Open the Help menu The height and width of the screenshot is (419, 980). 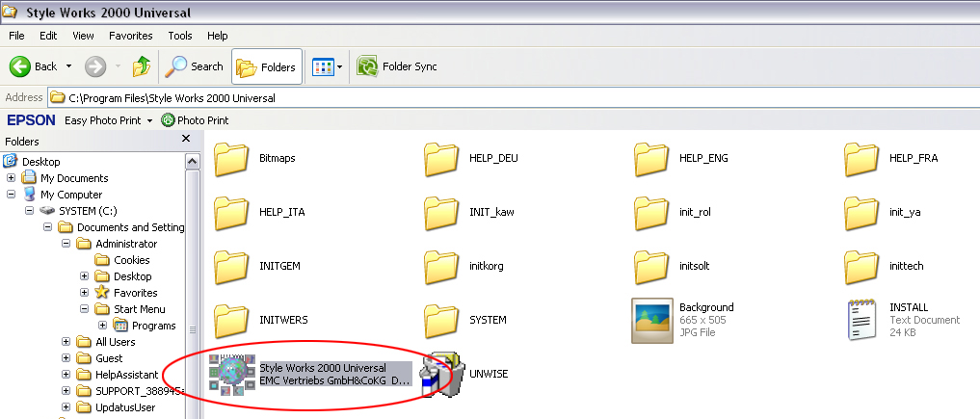click(218, 36)
